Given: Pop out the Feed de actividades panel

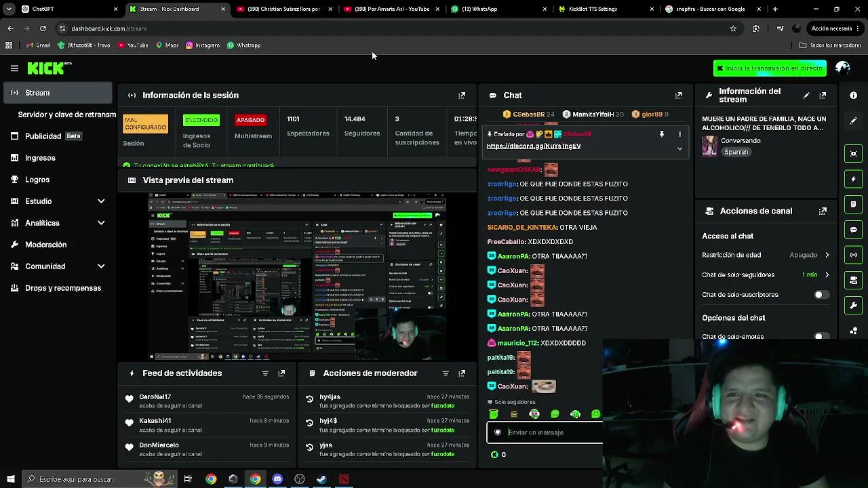Looking at the screenshot, I should click(x=281, y=373).
